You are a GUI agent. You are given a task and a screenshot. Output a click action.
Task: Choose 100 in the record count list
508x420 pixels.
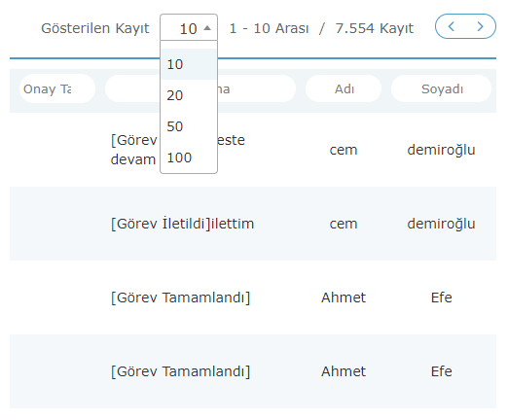tap(189, 157)
